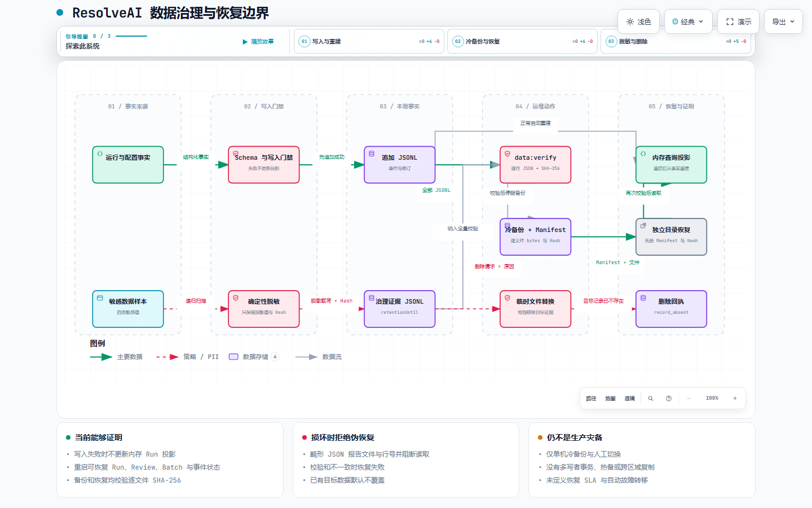Zoom out with the minus button

689,398
